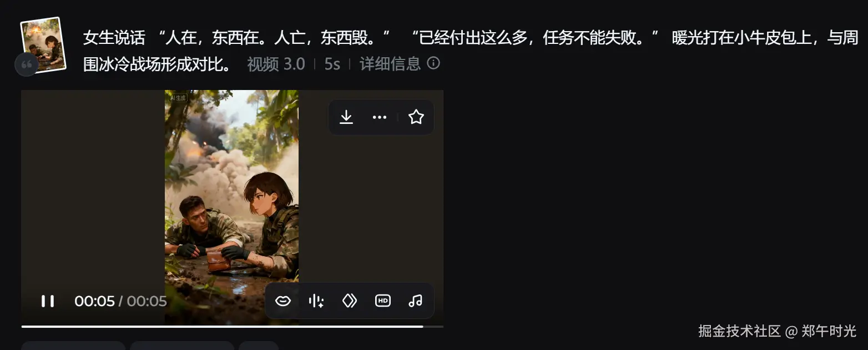Viewport: 868px width, 350px height.
Task: Apply frame interpolation with the diamond icon
Action: click(x=350, y=301)
